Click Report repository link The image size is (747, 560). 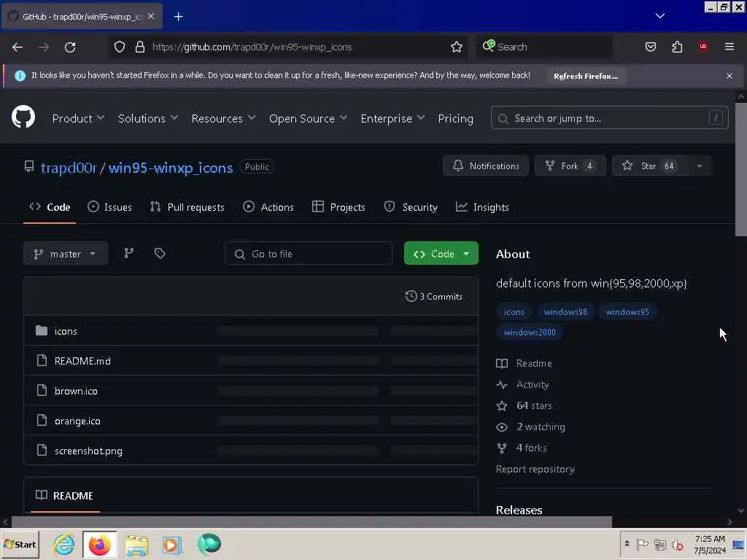pos(535,469)
